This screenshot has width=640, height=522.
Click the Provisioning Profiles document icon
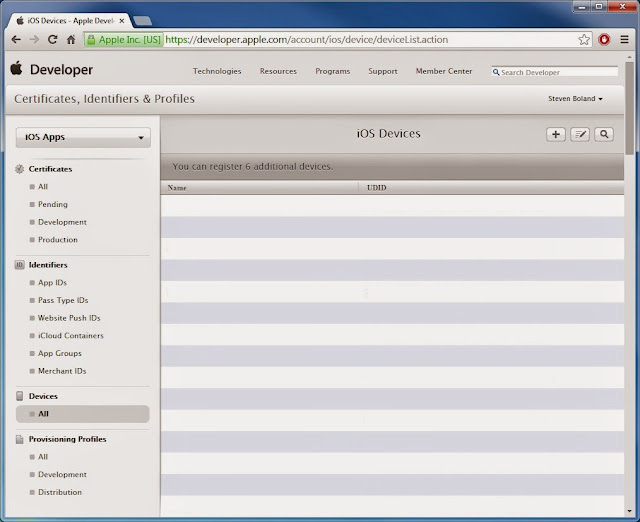[20, 439]
